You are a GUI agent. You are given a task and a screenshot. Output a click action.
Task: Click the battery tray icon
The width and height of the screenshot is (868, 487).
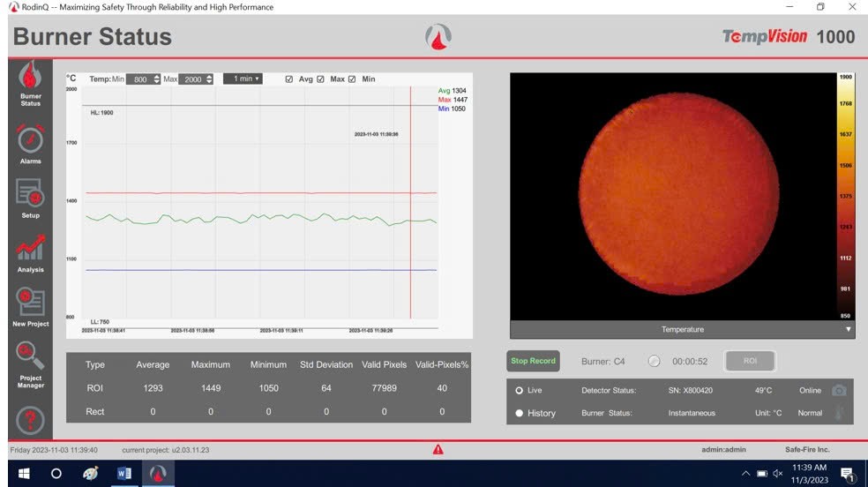point(762,473)
